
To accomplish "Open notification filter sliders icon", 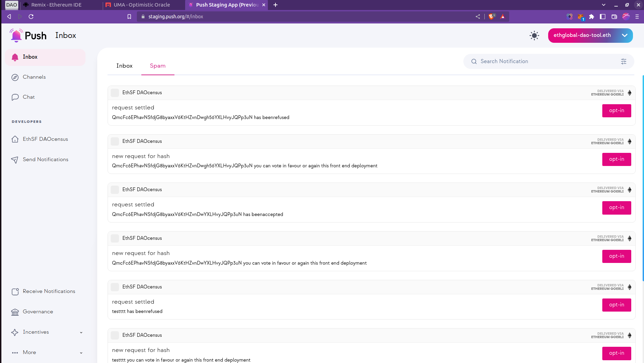I will (x=624, y=61).
